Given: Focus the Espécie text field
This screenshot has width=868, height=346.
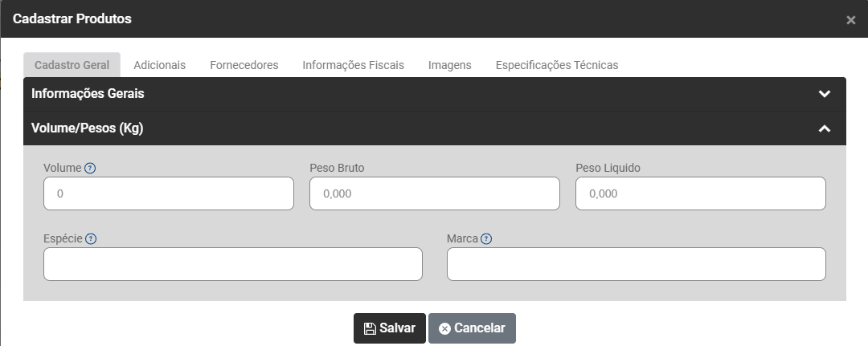Looking at the screenshot, I should (x=232, y=264).
